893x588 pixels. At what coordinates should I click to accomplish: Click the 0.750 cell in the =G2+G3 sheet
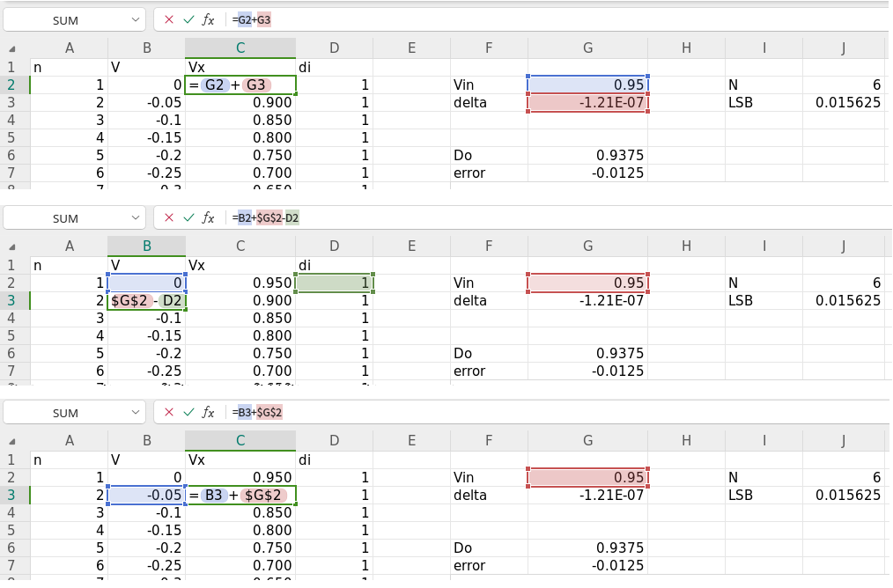click(x=240, y=156)
